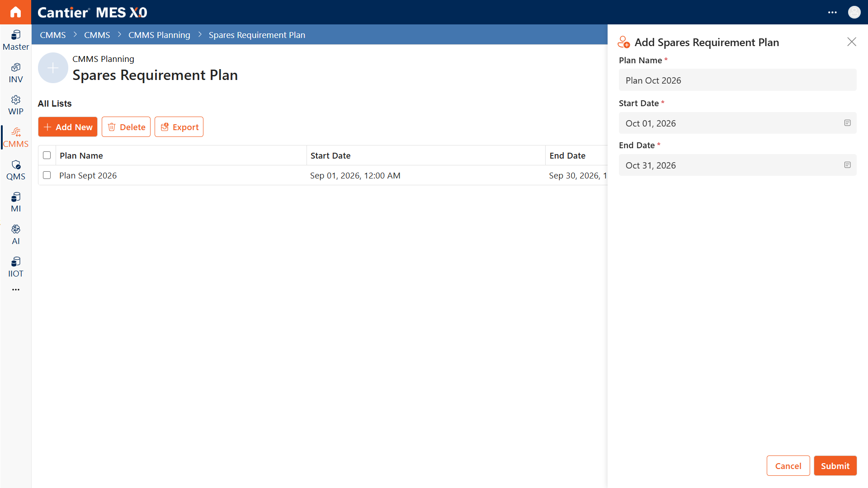Screen dimensions: 868x488
Task: Tick the select-all checkbox in table header
Action: pos(47,155)
